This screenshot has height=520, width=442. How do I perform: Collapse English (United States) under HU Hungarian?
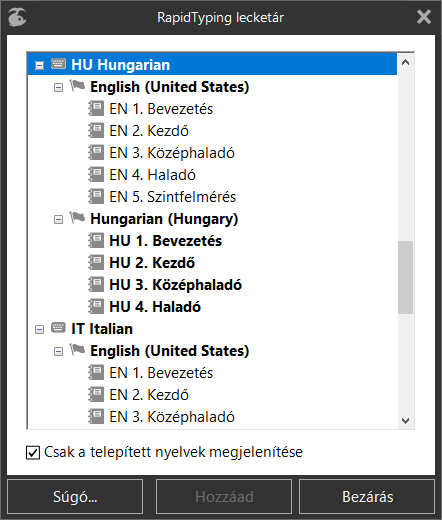pos(58,88)
